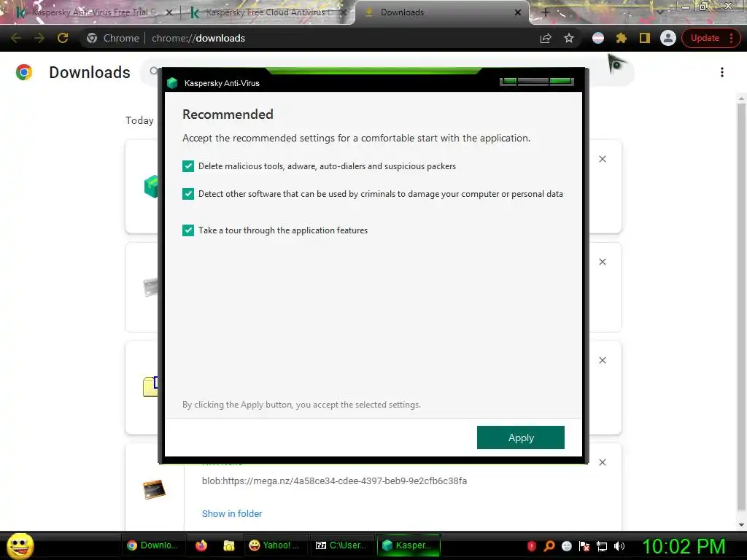This screenshot has width=747, height=560.
Task: Close the Kaspersky Anti-Virus Free Trial tab
Action: point(169,12)
